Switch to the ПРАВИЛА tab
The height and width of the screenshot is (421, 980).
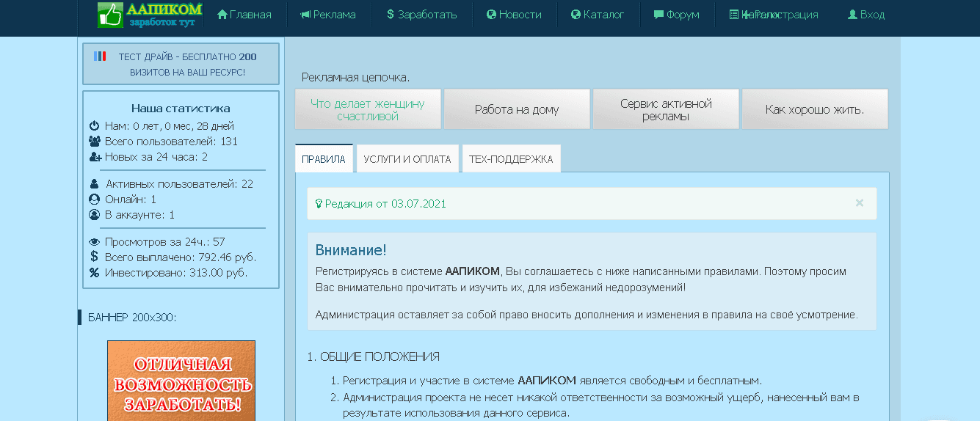(324, 158)
